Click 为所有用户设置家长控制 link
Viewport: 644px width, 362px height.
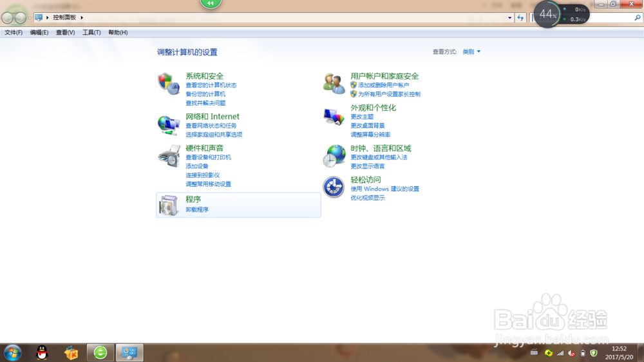390,94
